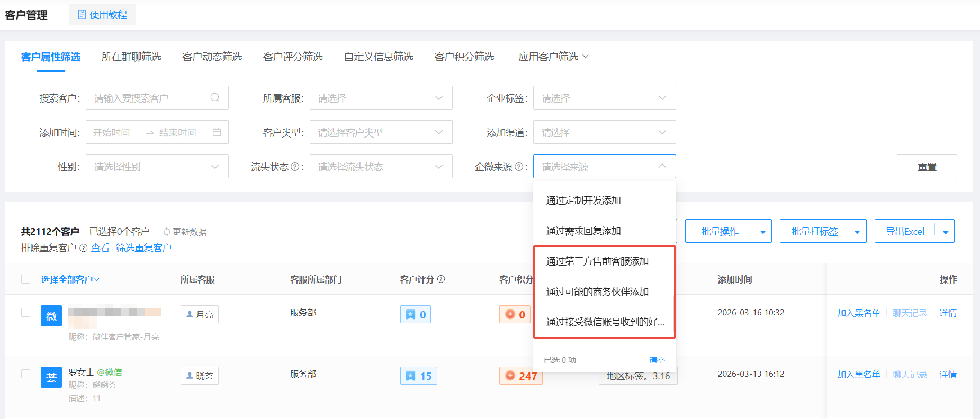Viewport: 980px width, 419px height.
Task: Click the refresh icon for 更新数据
Action: click(166, 232)
